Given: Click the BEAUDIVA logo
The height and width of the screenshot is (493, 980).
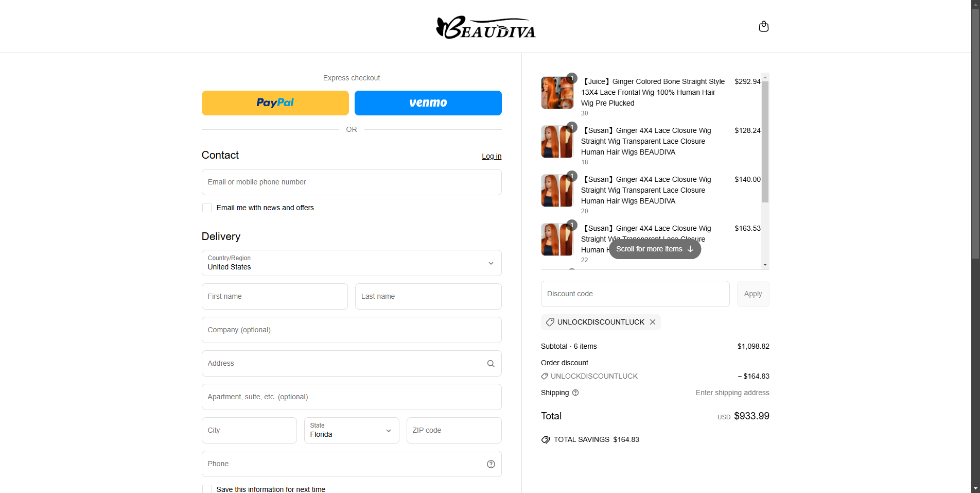Looking at the screenshot, I should (486, 27).
